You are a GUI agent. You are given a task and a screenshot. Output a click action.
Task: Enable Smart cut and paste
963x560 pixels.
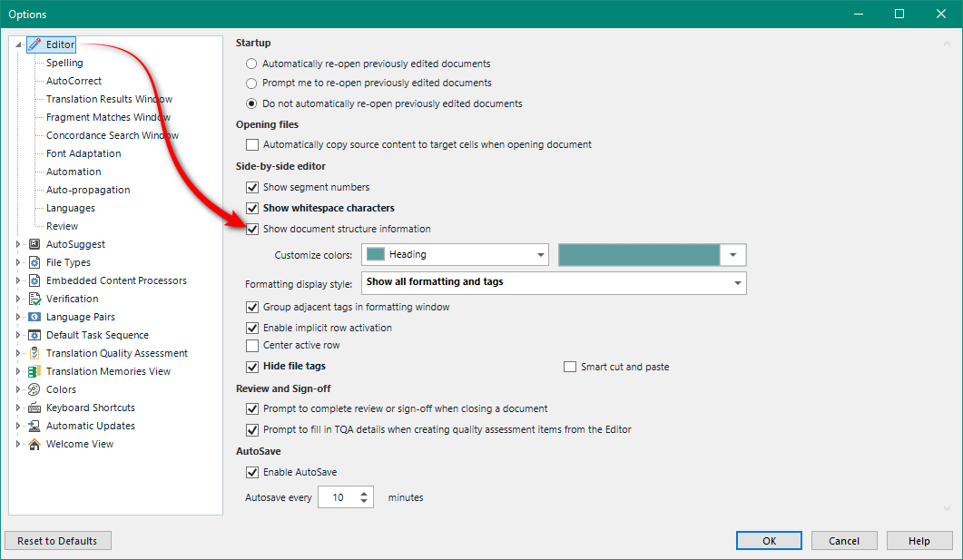[570, 367]
